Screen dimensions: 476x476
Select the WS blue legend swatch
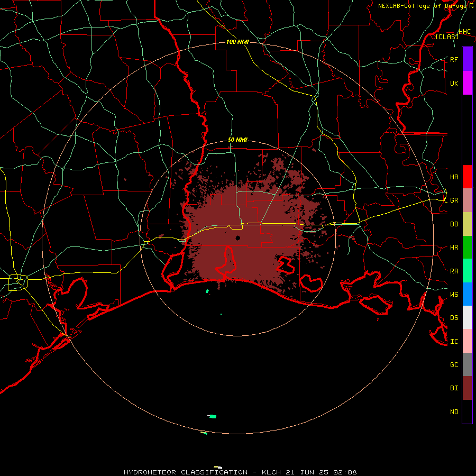[x=467, y=294]
